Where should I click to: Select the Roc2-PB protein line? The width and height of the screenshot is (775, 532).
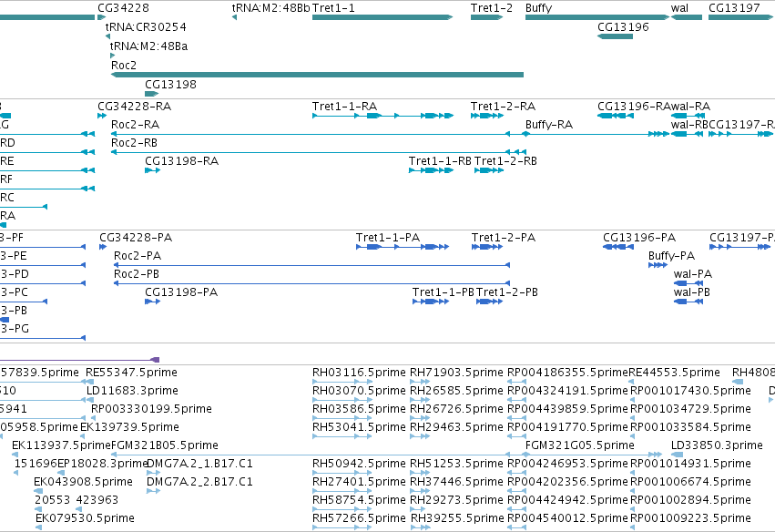pyautogui.click(x=311, y=283)
